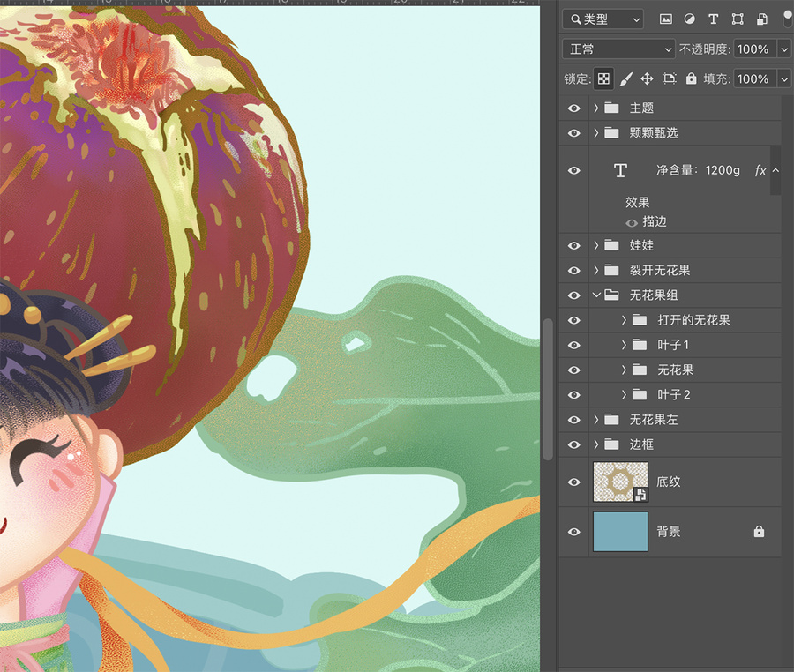Viewport: 794px width, 672px height.
Task: Open the 不透明度 slider dropdown arrow
Action: 784,49
